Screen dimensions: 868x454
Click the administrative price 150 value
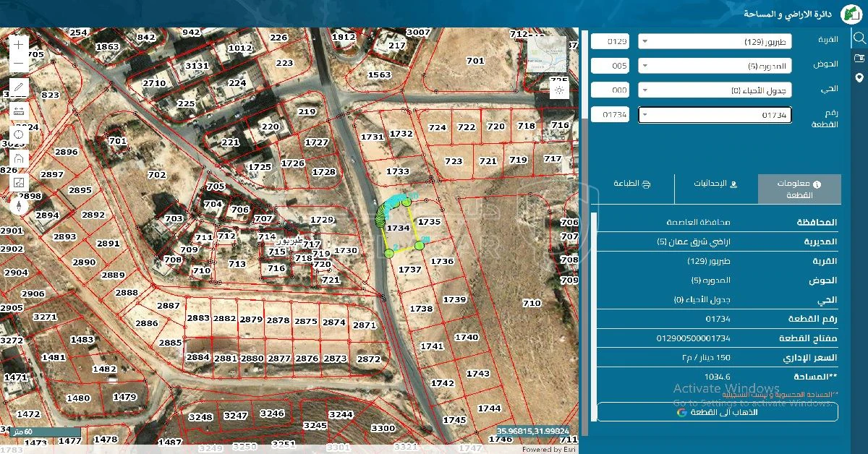pos(706,358)
